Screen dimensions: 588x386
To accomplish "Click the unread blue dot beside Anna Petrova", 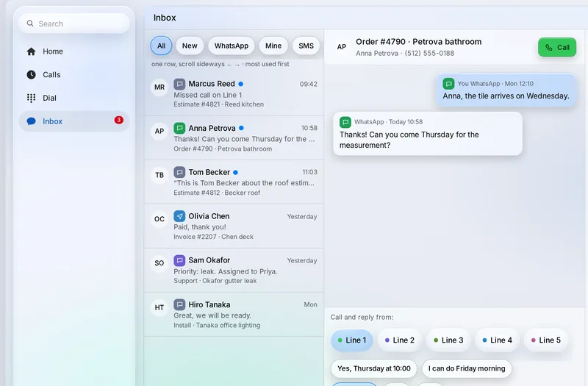I will pyautogui.click(x=242, y=128).
